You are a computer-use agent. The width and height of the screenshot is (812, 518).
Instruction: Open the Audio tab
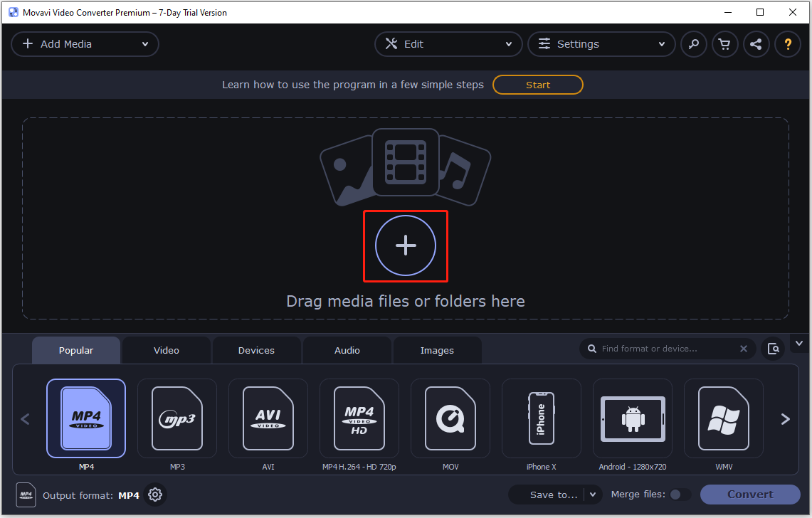pyautogui.click(x=347, y=350)
